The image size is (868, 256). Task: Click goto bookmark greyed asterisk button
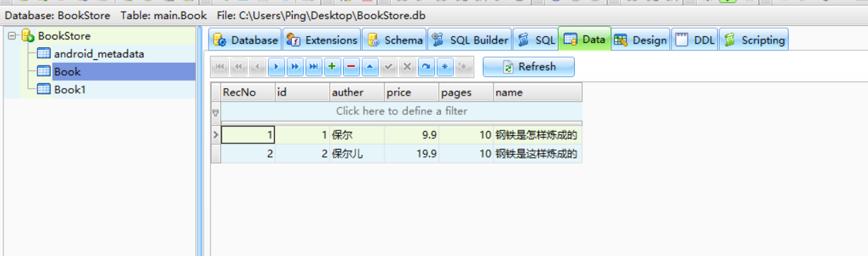click(x=463, y=67)
